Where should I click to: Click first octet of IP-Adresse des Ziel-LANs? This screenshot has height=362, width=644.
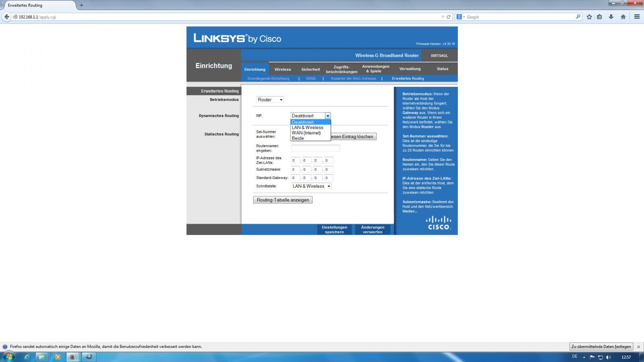[x=295, y=160]
